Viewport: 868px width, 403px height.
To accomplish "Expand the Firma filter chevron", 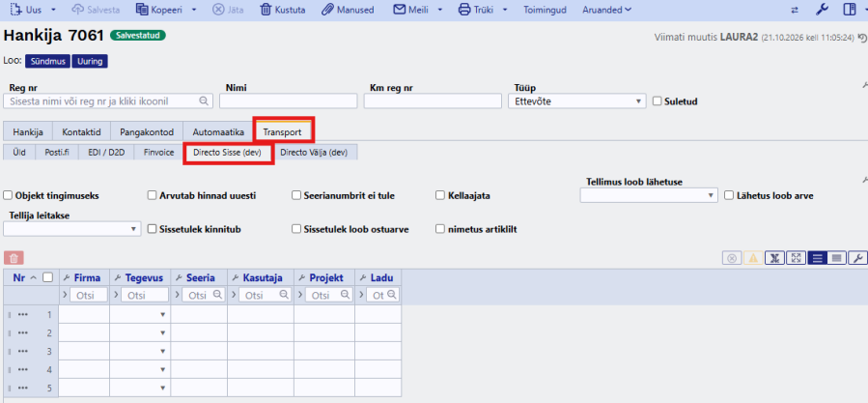I will click(x=65, y=295).
